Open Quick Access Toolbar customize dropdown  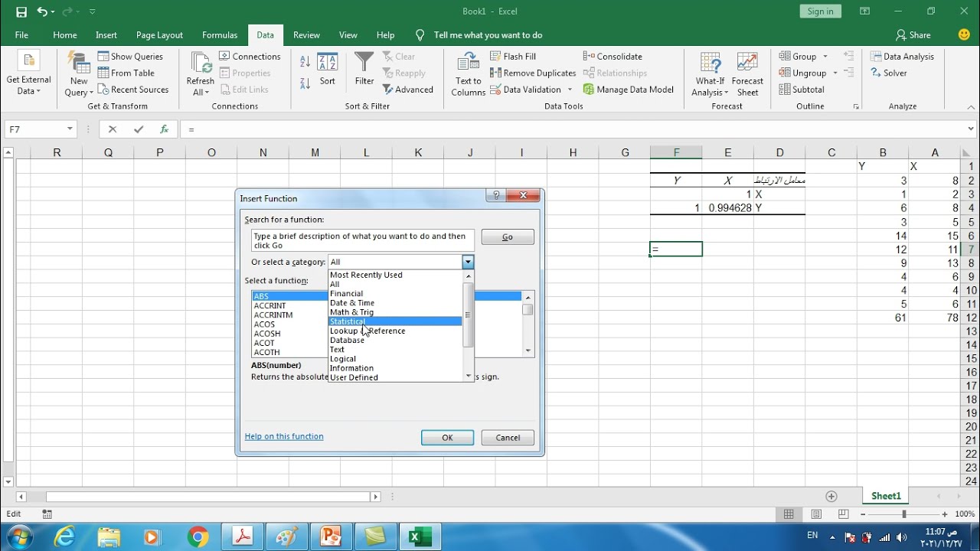click(x=93, y=11)
